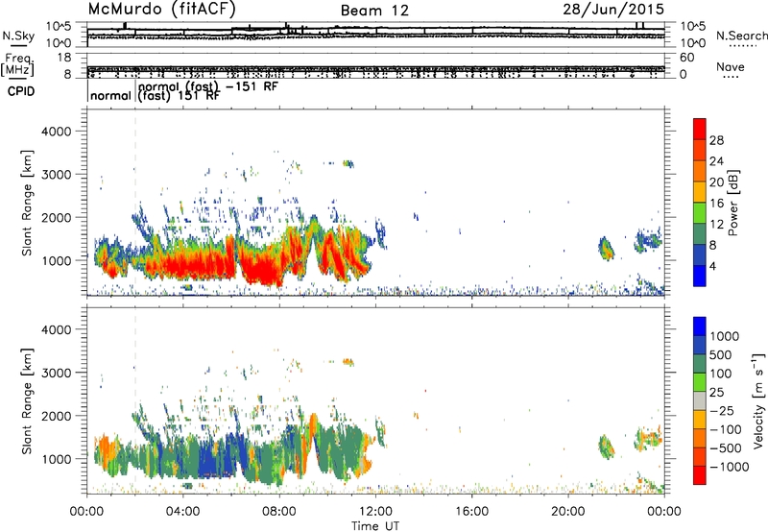Click the '20:00' time axis label
The width and height of the screenshot is (768, 532).
[x=568, y=512]
